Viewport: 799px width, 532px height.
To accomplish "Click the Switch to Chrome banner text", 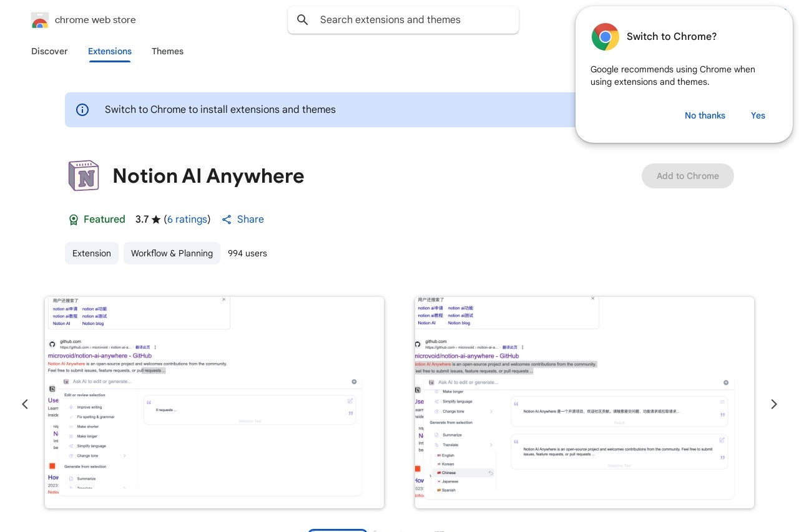I will 220,110.
